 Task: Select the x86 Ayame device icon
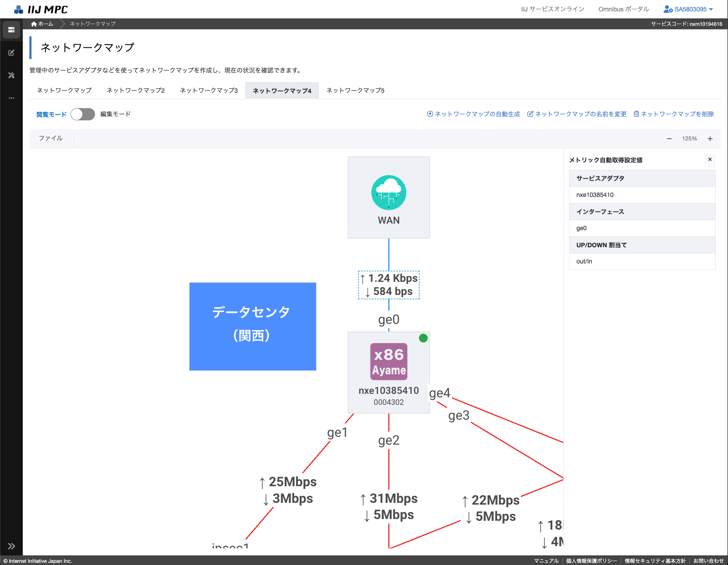[x=389, y=361]
